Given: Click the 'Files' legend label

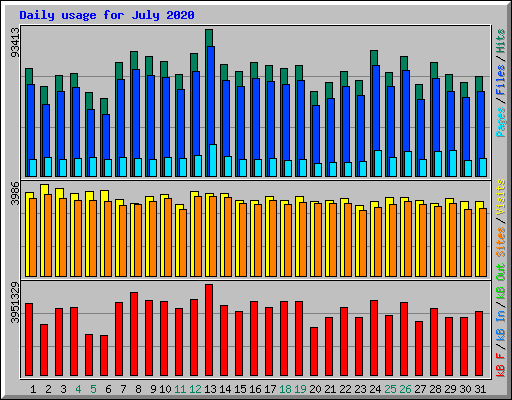Looking at the screenshot, I should (x=501, y=80).
